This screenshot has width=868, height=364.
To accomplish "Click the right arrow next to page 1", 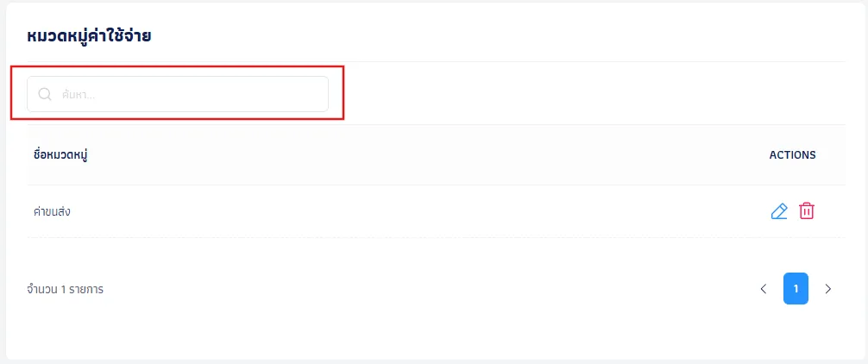I will pos(828,289).
